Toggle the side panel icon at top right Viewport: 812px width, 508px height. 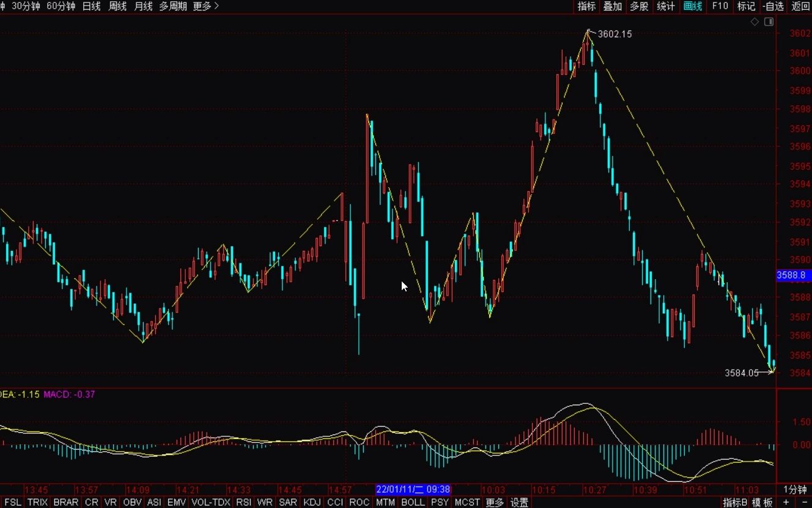coord(769,22)
